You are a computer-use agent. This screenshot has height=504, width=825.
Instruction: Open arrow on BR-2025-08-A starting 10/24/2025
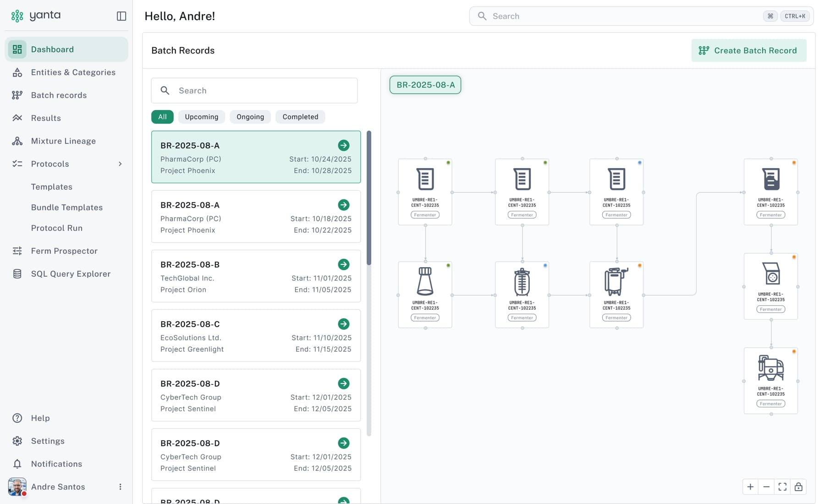pos(344,146)
